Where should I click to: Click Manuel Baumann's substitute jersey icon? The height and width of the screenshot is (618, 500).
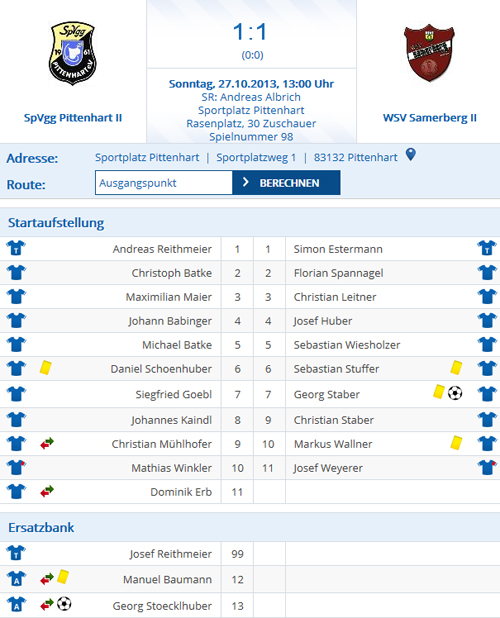tap(16, 579)
